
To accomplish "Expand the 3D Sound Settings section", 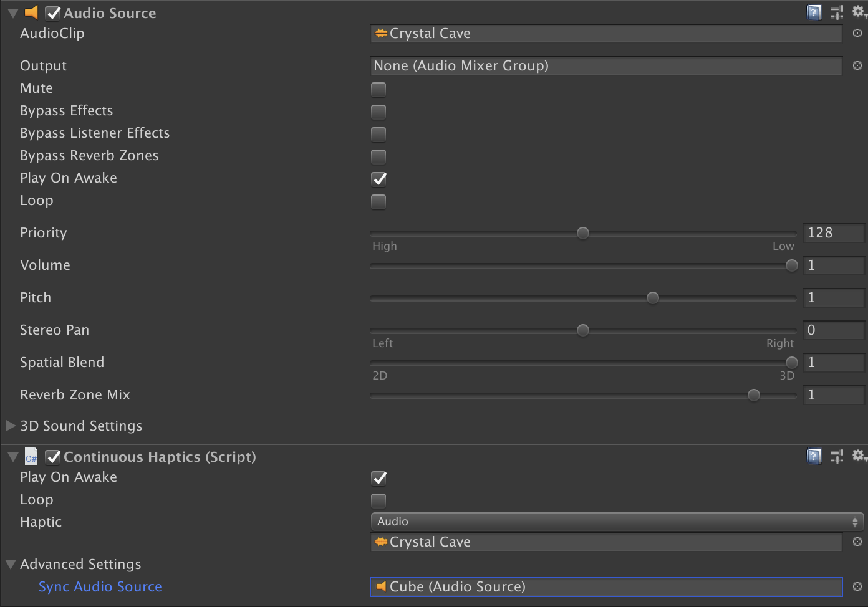I will (x=10, y=426).
